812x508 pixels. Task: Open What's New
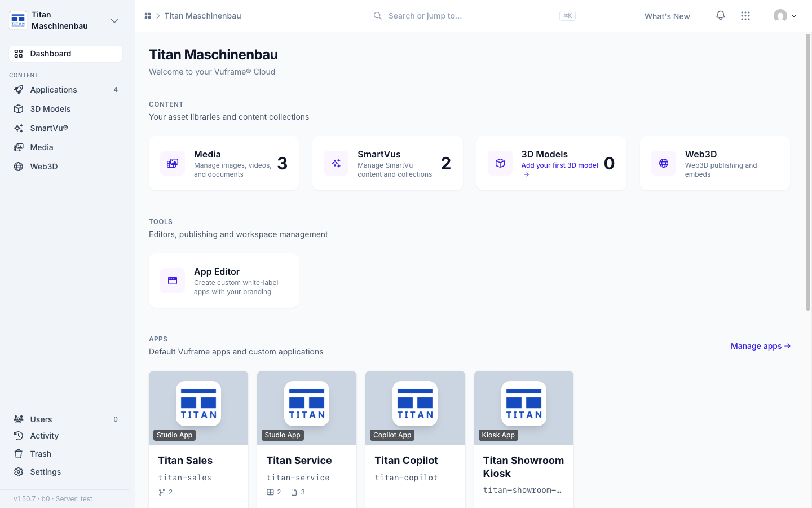pyautogui.click(x=667, y=16)
